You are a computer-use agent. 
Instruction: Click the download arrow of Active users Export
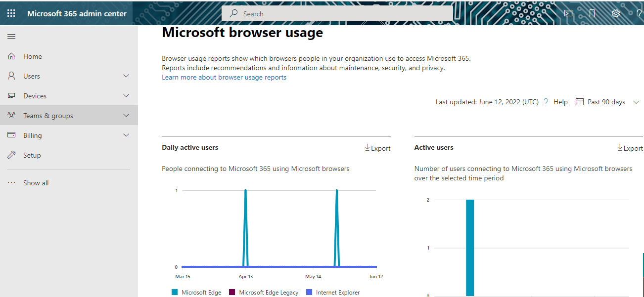[620, 148]
